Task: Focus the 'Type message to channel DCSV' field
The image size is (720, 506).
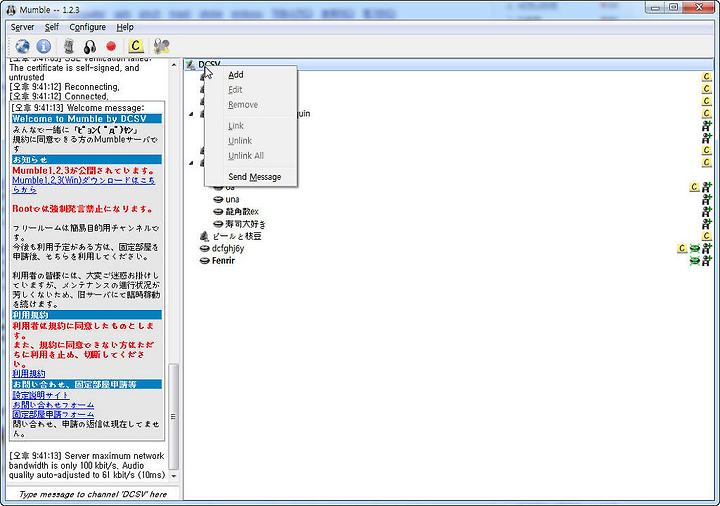Action: pyautogui.click(x=93, y=494)
